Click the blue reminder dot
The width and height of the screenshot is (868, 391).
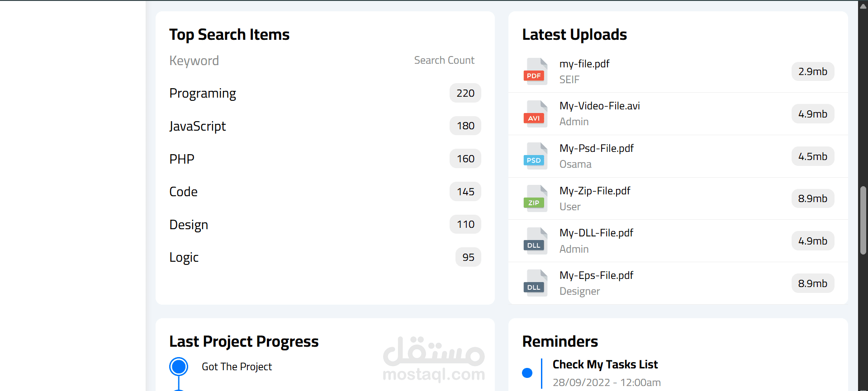tap(527, 373)
